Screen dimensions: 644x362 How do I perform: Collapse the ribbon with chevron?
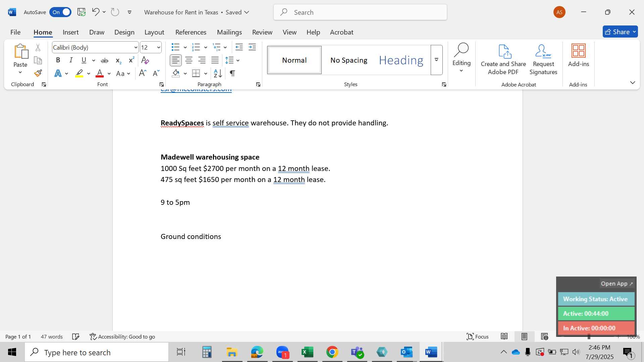[x=633, y=82]
